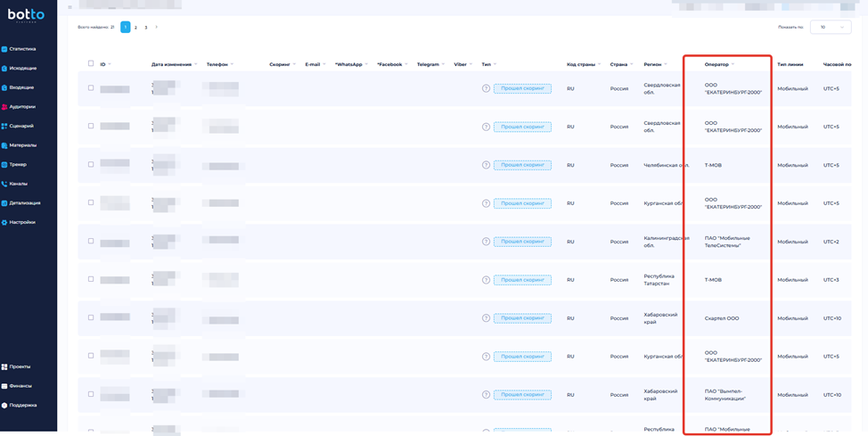Open Детализация menu item

click(25, 203)
